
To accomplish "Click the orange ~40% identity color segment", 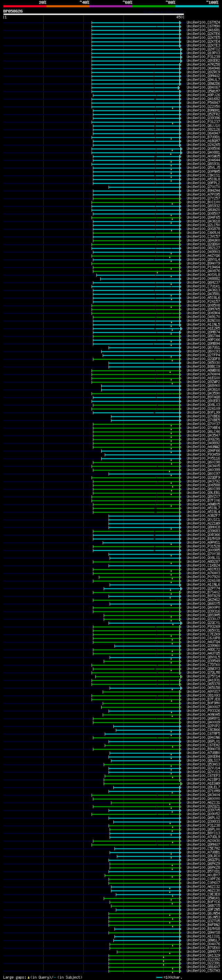I will pyautogui.click(x=68, y=6).
